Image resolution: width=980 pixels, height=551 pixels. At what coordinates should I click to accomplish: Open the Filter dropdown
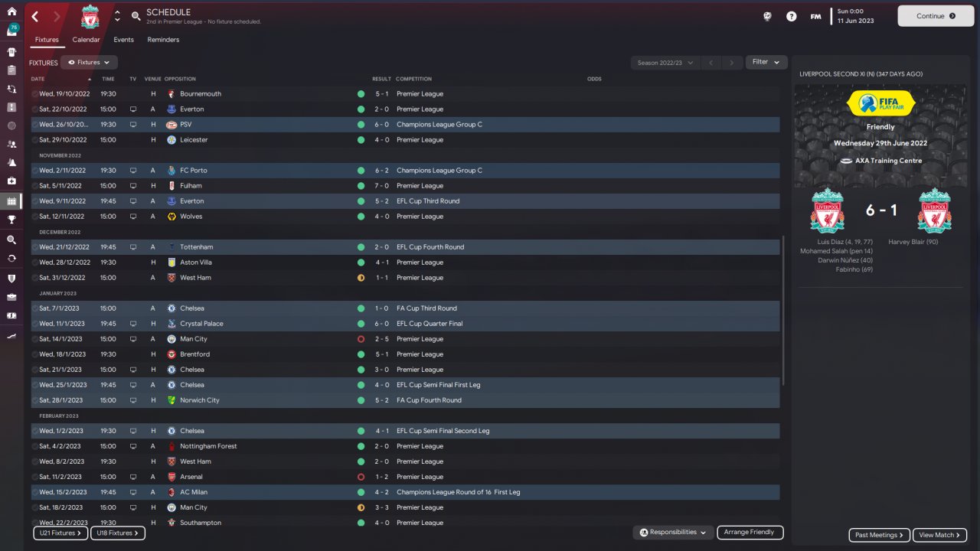[x=766, y=62]
